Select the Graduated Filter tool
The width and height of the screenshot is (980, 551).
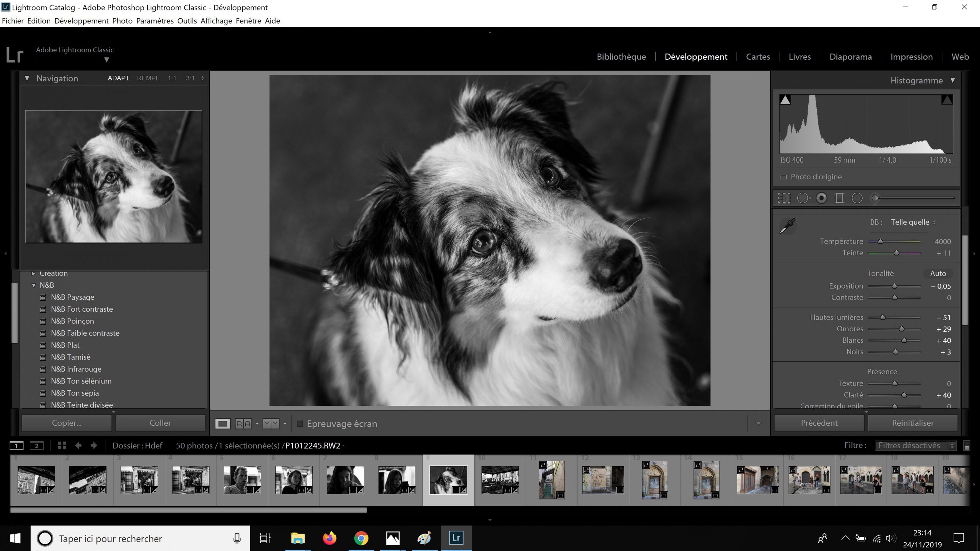pyautogui.click(x=839, y=198)
